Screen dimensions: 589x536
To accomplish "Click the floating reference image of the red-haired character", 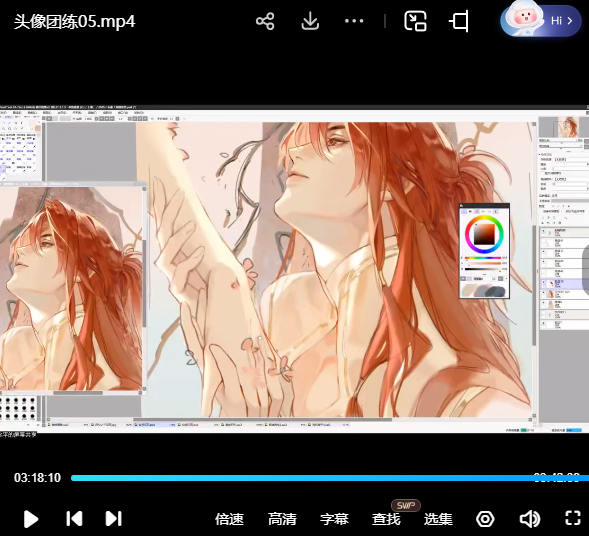I will coord(71,288).
